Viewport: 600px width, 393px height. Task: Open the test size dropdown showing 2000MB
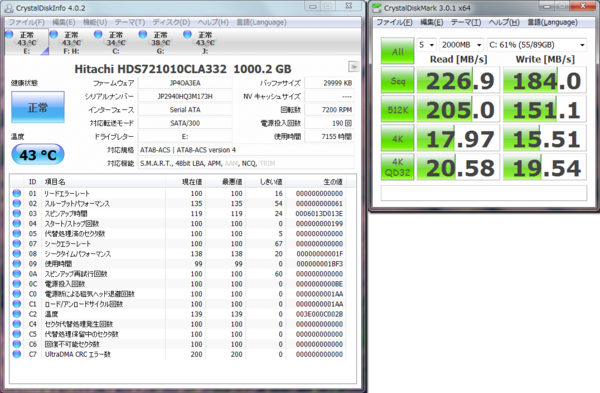click(461, 45)
